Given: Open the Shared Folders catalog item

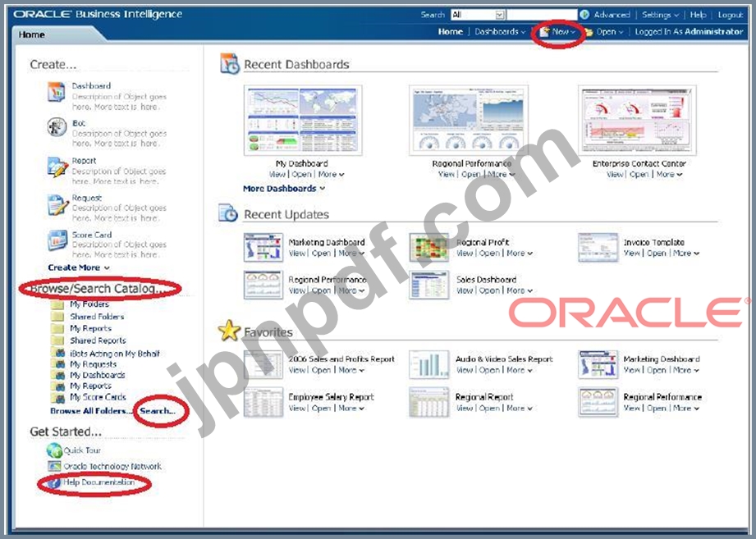Looking at the screenshot, I should tap(97, 316).
